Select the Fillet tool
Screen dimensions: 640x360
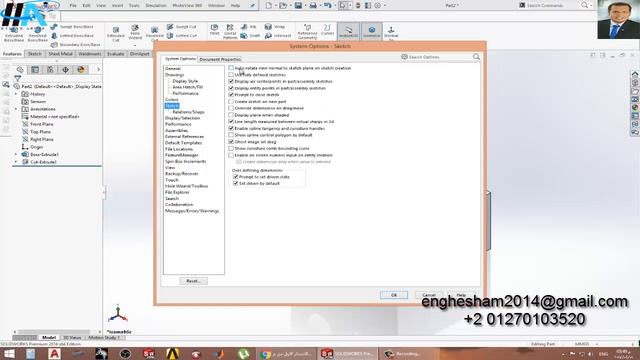[x=214, y=30]
